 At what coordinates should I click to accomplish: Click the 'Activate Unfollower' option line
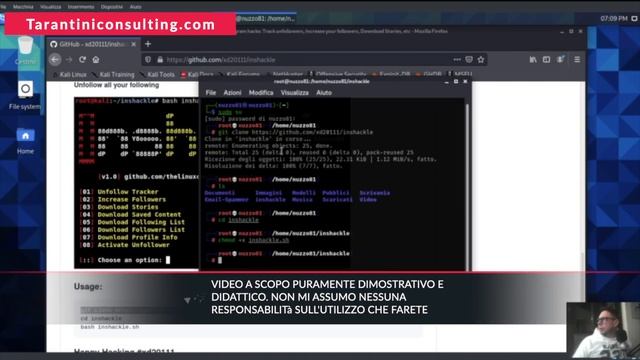(124, 245)
